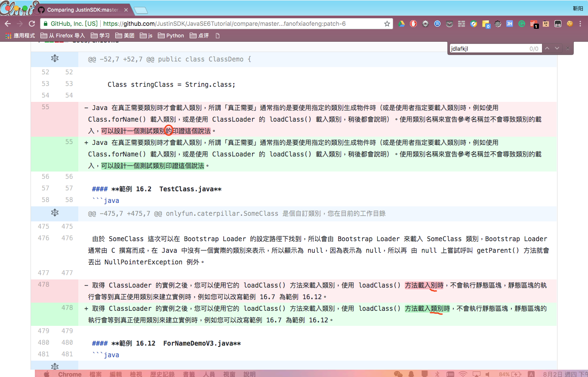The image size is (588, 377).
Task: Open the 学习 bookmark folder
Action: (x=100, y=36)
